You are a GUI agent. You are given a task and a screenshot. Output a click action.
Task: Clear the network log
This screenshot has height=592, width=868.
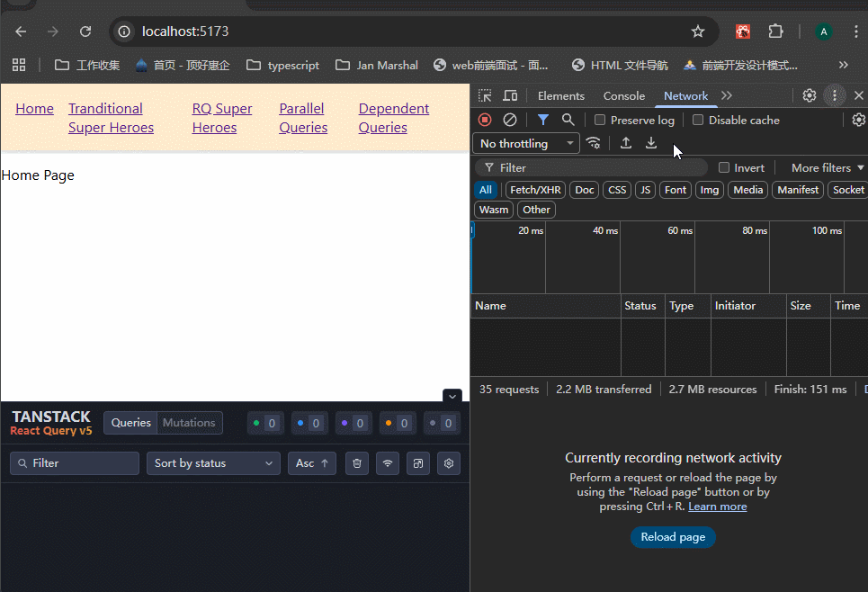(510, 120)
